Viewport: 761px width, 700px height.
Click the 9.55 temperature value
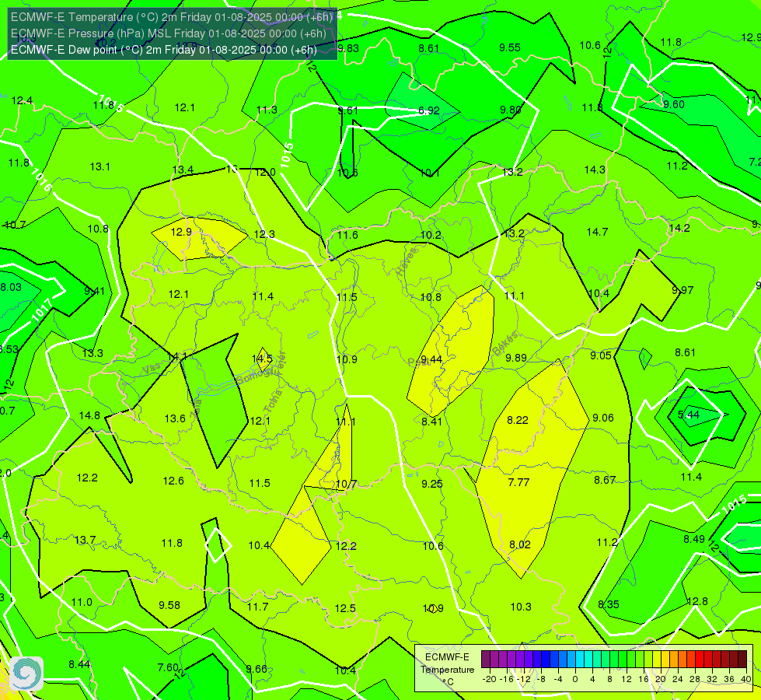pyautogui.click(x=510, y=47)
